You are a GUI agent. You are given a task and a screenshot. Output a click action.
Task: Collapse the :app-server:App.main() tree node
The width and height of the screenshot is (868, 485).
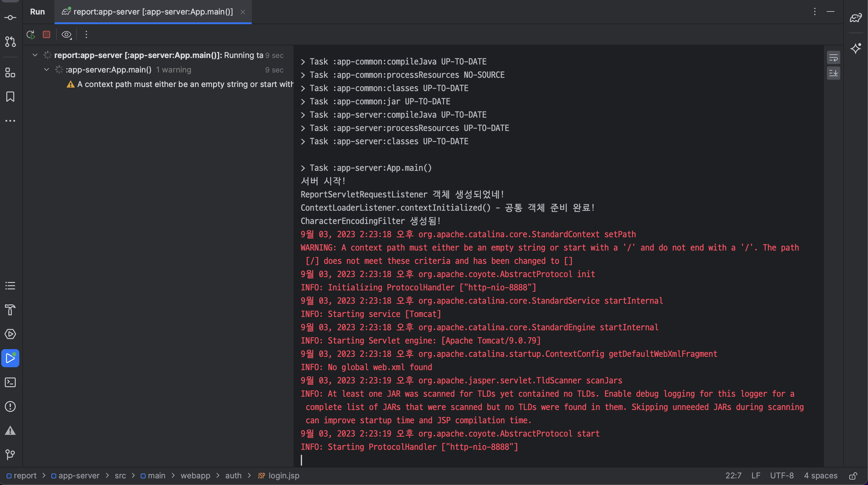point(47,70)
